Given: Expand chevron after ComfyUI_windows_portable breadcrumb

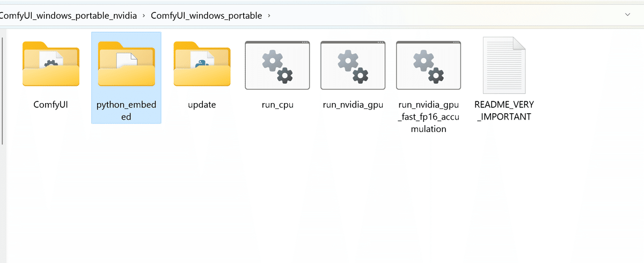Looking at the screenshot, I should (269, 16).
